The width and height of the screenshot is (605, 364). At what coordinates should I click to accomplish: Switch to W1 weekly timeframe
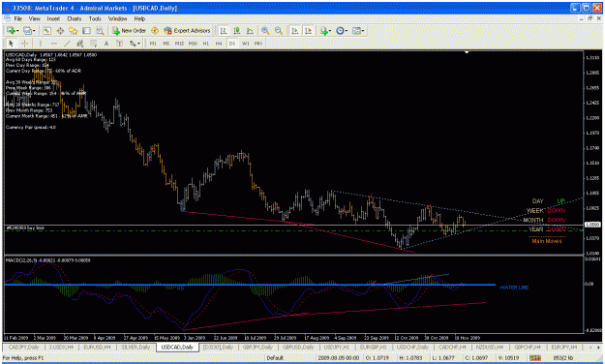[246, 44]
